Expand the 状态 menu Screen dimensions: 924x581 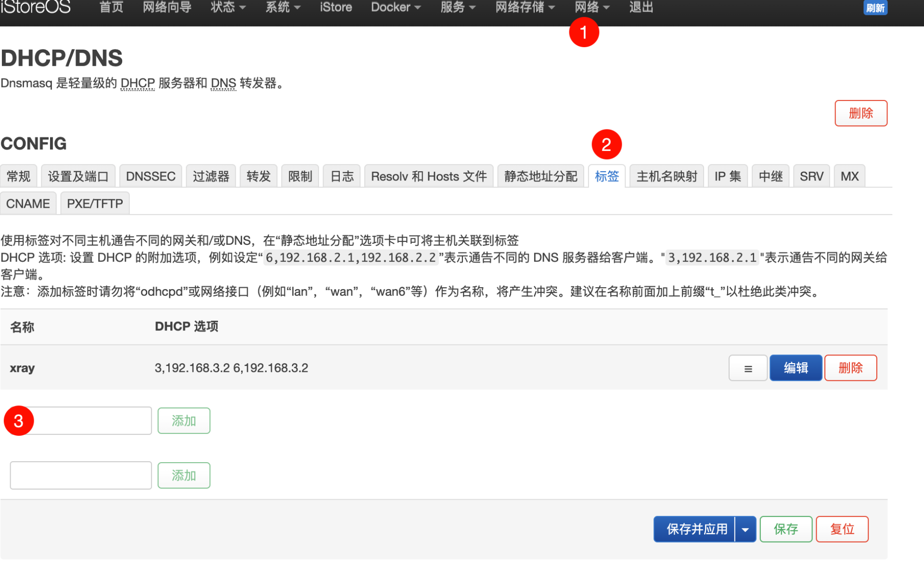click(228, 7)
